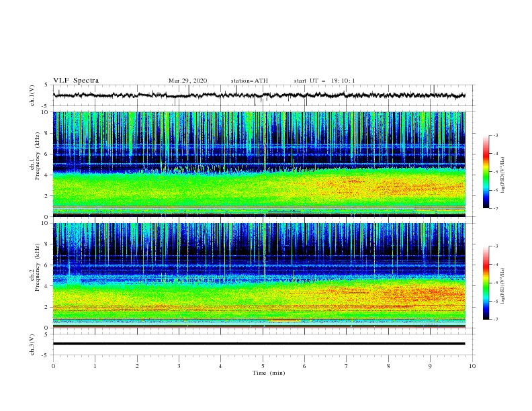Click time axis tick label "7"
This screenshot has height=411, width=532.
347,366
